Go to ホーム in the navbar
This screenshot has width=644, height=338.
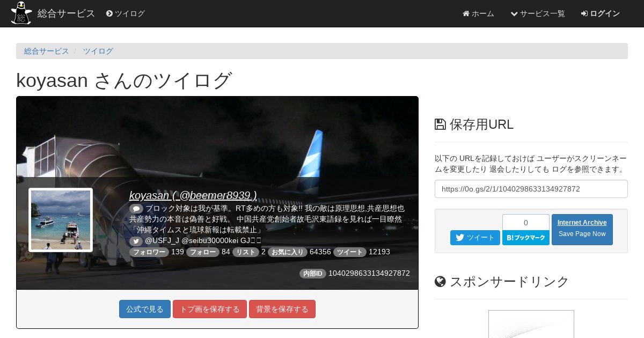pos(478,13)
